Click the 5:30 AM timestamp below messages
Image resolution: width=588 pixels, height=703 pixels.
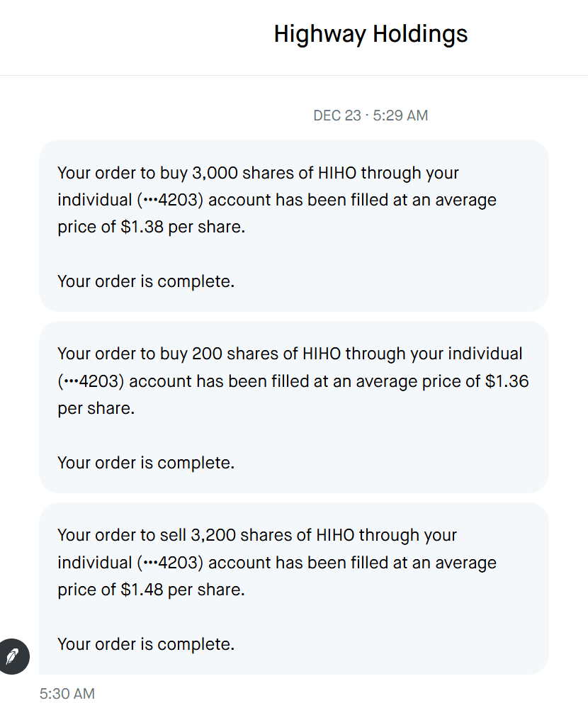pos(67,693)
